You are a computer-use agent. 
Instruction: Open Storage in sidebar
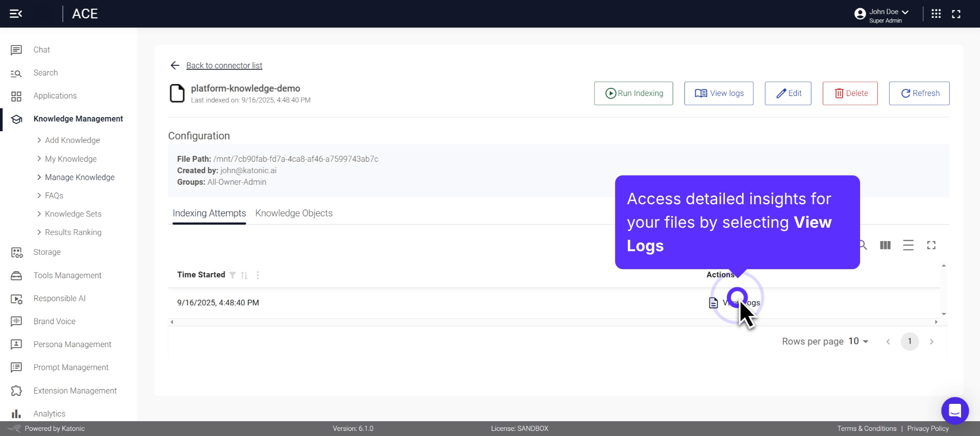point(47,252)
